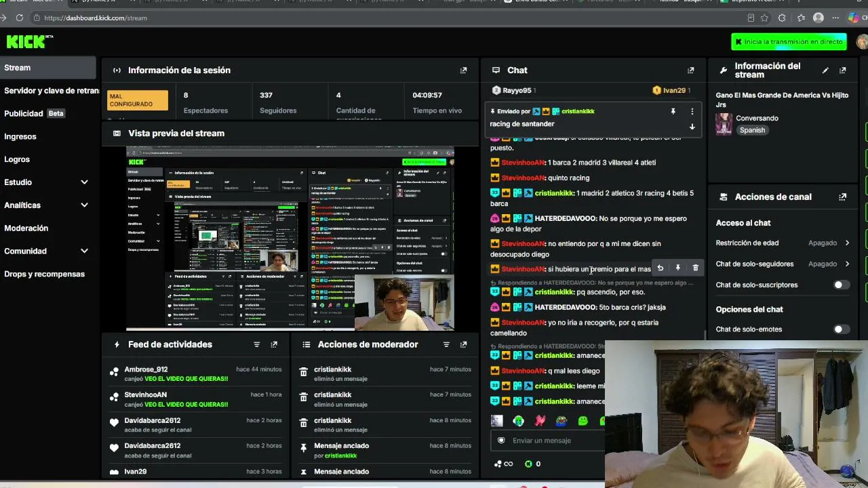Click the 'Mensaje anclado' por cristiankikk entry

(x=385, y=451)
